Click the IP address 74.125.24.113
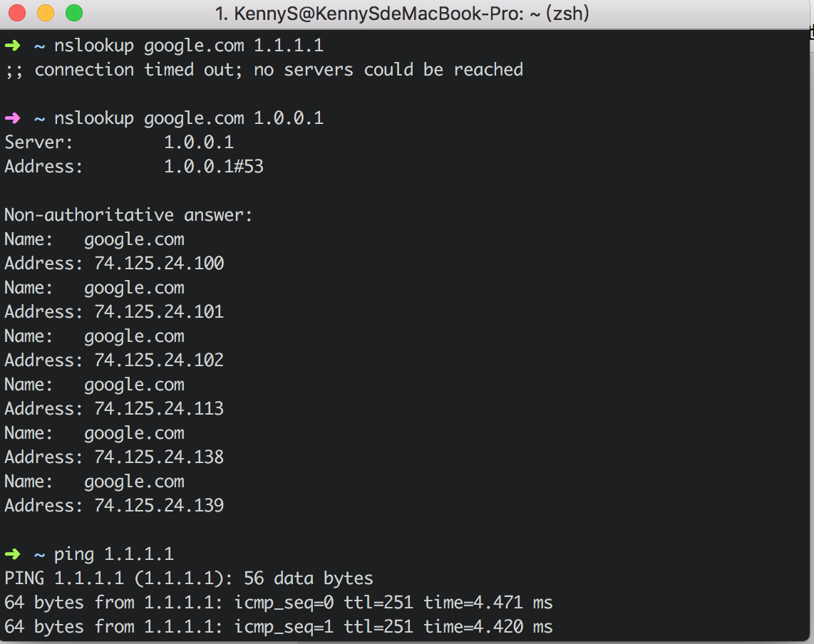814x644 pixels. tap(159, 409)
